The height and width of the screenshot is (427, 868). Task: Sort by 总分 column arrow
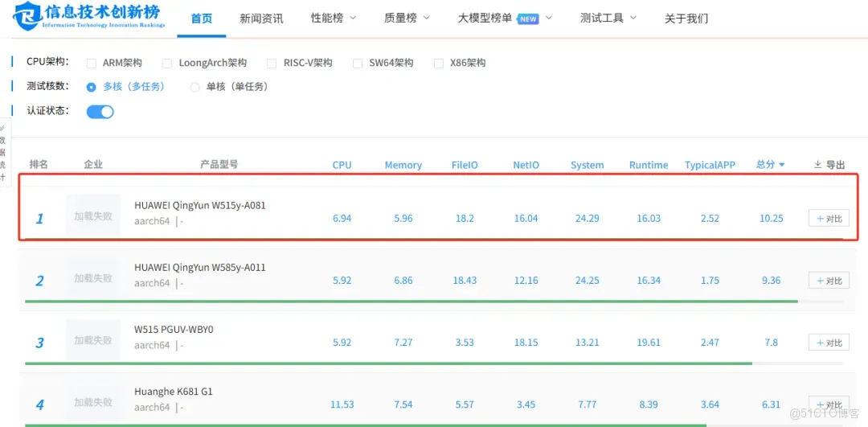tap(782, 165)
